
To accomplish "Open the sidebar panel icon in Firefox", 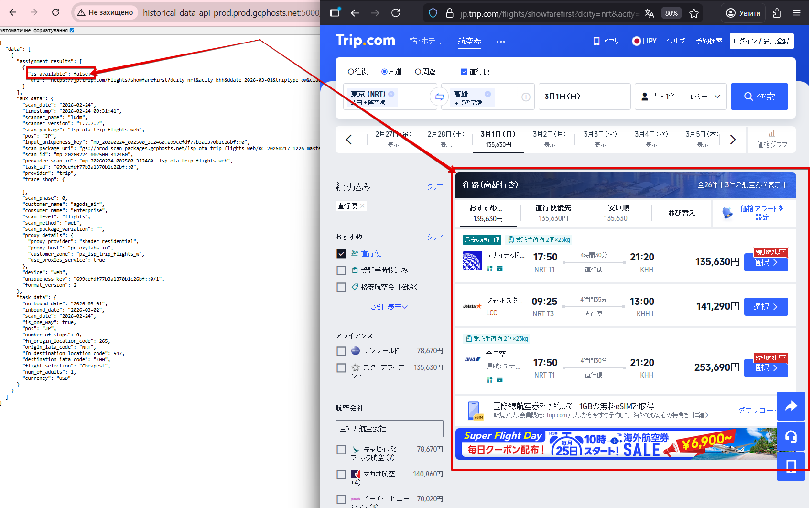I will tap(335, 13).
